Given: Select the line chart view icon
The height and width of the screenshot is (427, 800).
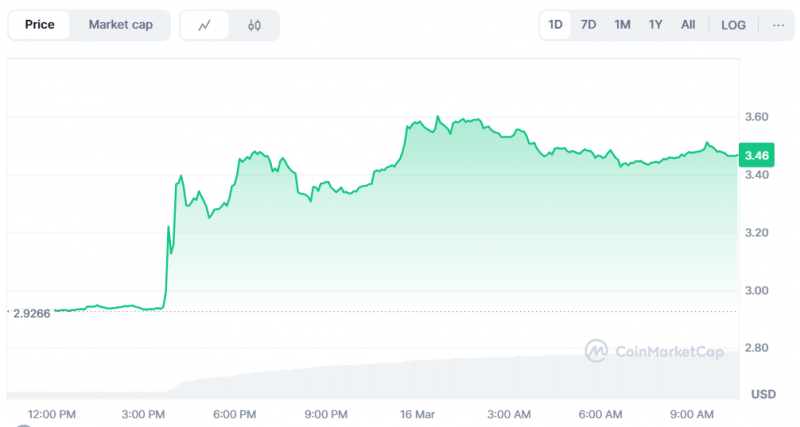Looking at the screenshot, I should tap(205, 25).
